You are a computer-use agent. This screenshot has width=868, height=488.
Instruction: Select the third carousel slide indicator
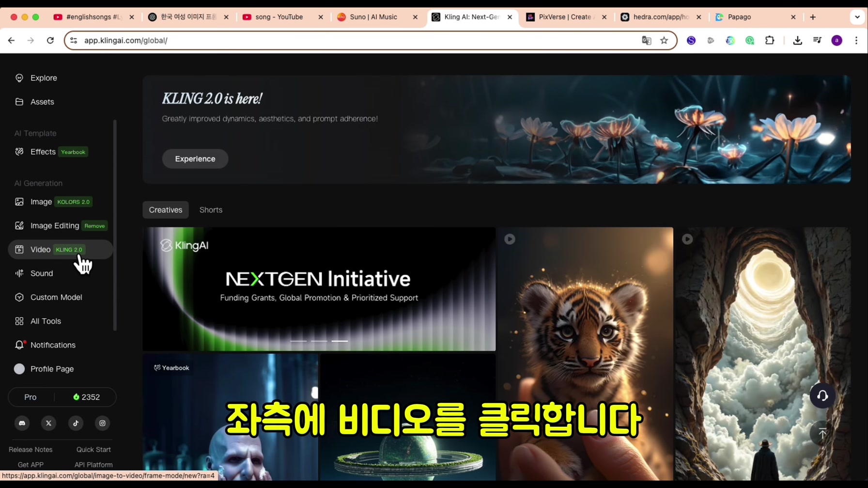[x=340, y=341]
